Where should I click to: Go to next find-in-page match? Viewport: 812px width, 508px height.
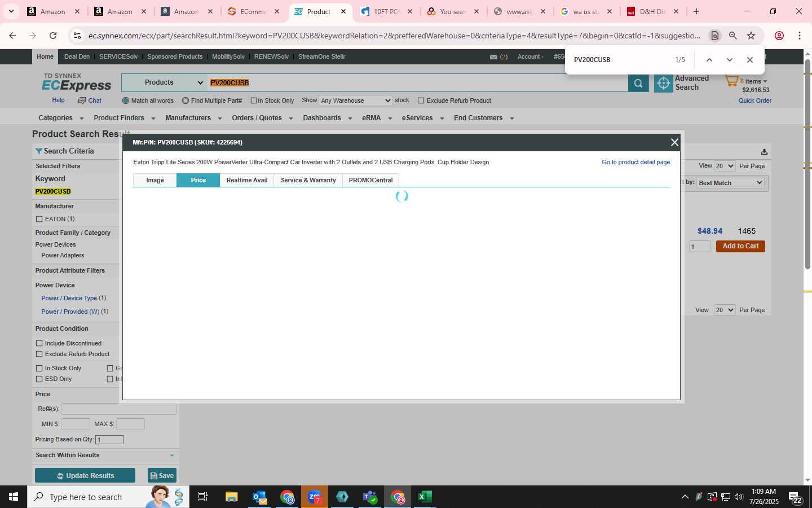pyautogui.click(x=729, y=60)
